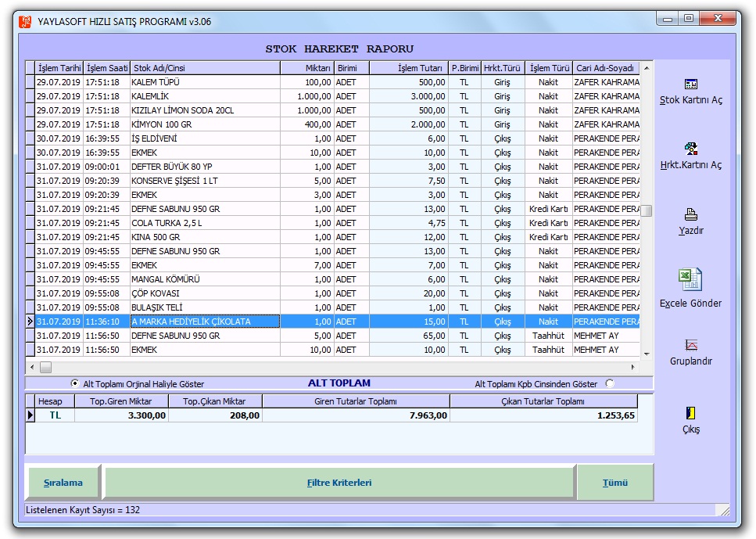Click the Tümü button

(615, 483)
